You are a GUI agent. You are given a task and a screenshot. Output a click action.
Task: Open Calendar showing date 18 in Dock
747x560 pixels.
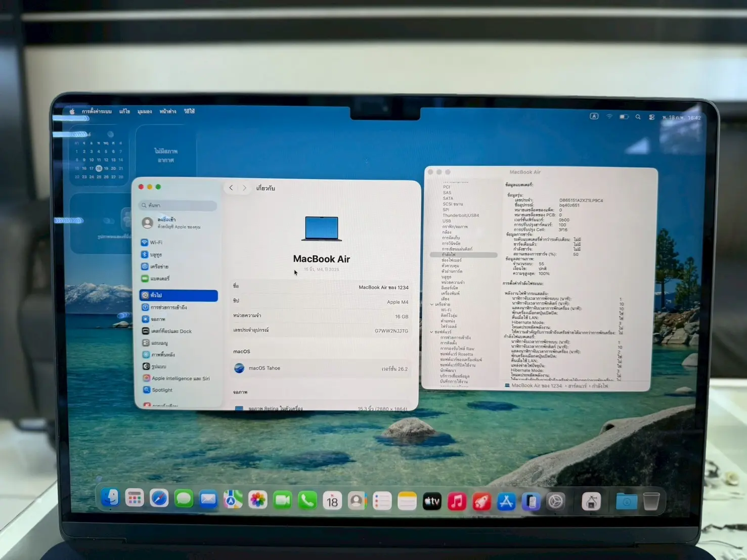click(332, 501)
